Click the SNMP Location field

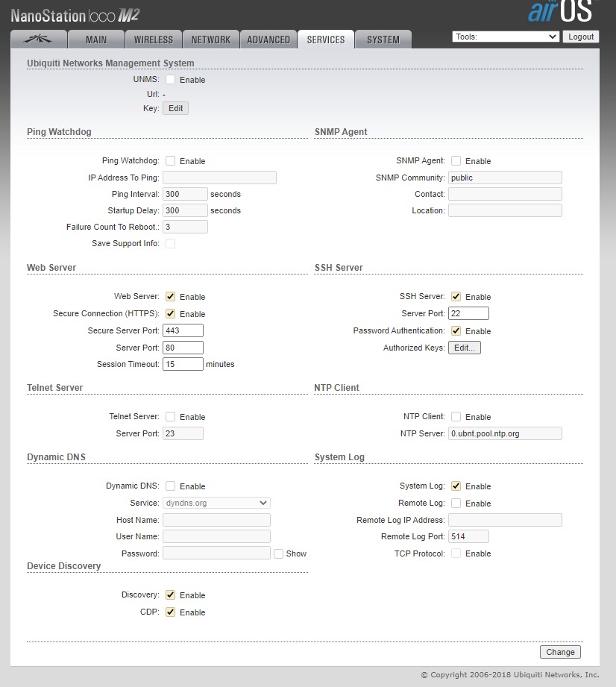click(505, 210)
